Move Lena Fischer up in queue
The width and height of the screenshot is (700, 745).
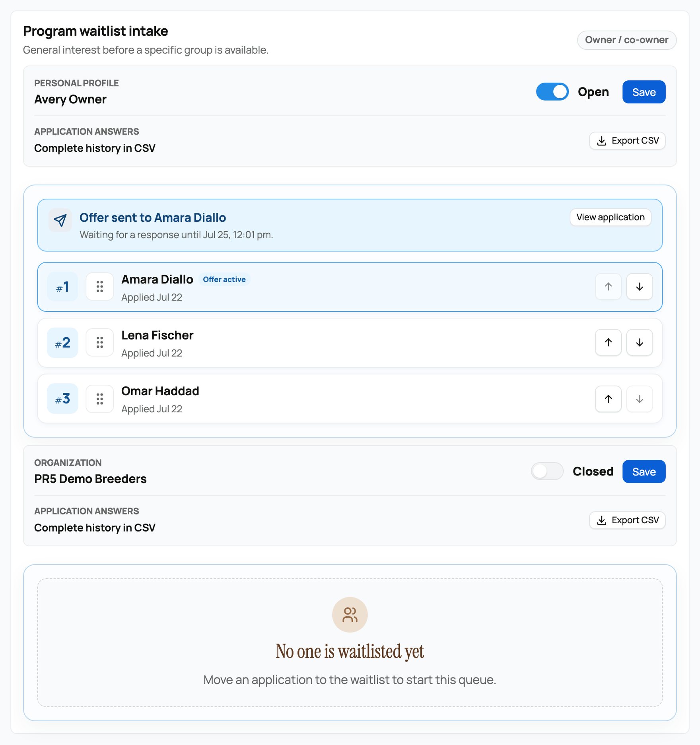pyautogui.click(x=609, y=342)
